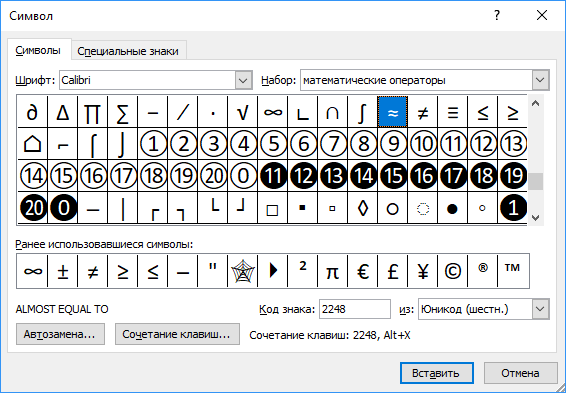Select the infinity symbol in the math operators grid
The image size is (566, 393).
273,112
